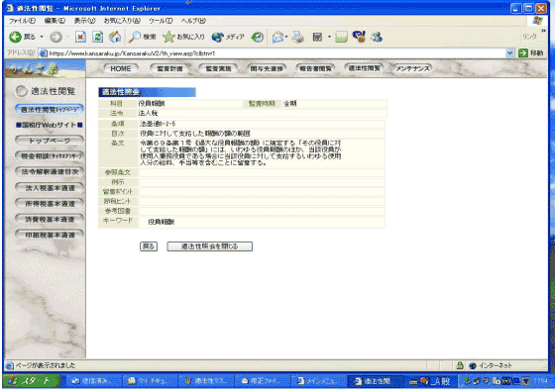Screen dimensions: 555x392
Task: Switch to the マイ ドキュメント taskbar window
Action: pyautogui.click(x=150, y=381)
